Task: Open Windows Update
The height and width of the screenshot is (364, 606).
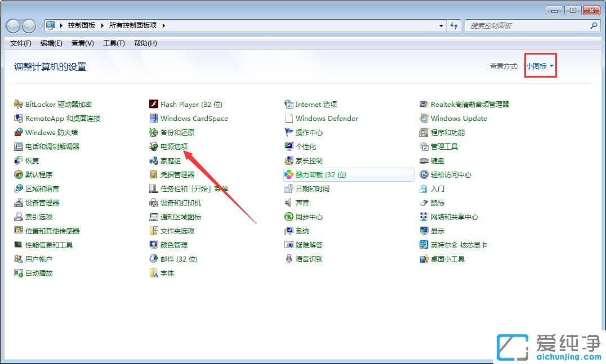Action: click(458, 118)
